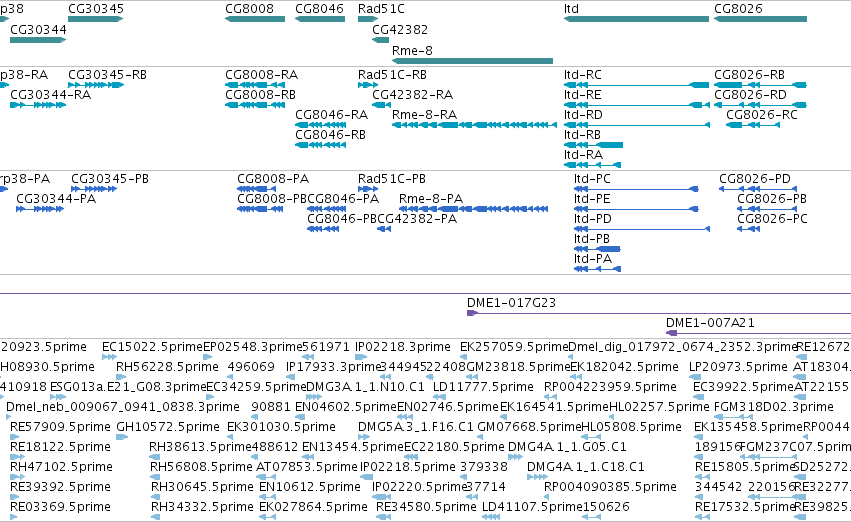This screenshot has width=851, height=522.
Task: Select the CG30344 gene bar
Action: click(x=38, y=40)
